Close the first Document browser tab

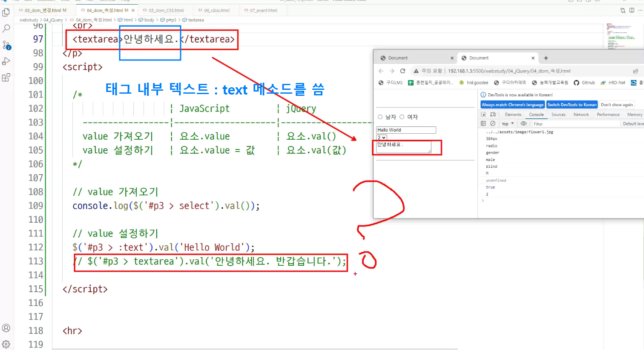click(452, 58)
